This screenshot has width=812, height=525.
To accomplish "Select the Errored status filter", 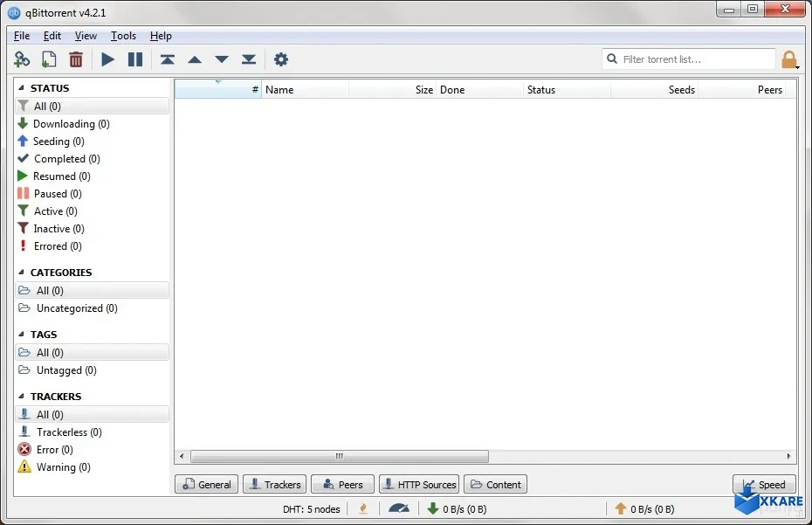I will coord(56,245).
